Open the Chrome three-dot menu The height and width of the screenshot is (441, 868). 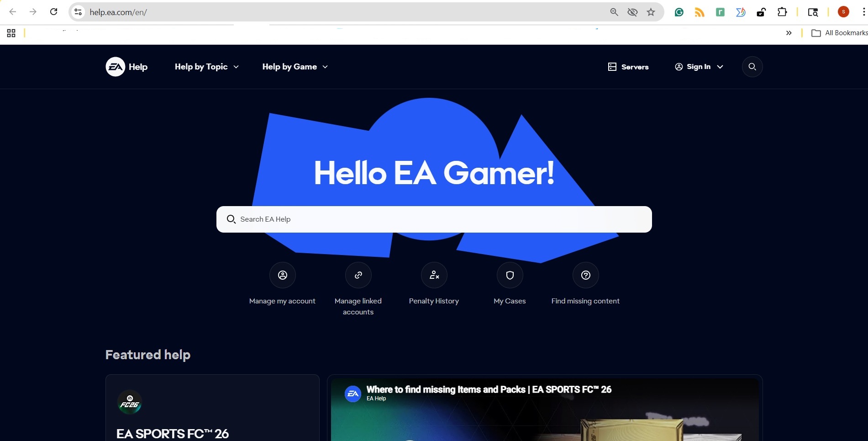[863, 12]
